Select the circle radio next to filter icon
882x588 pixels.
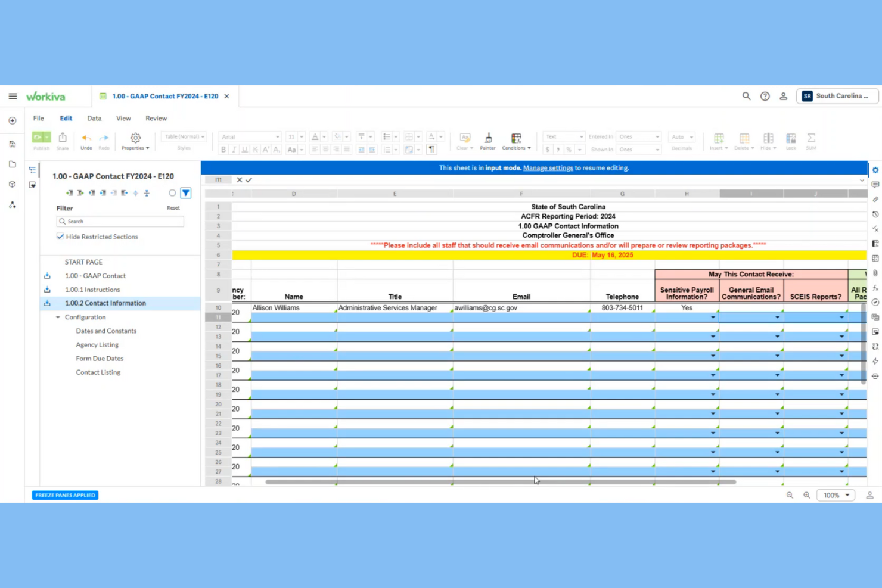172,193
